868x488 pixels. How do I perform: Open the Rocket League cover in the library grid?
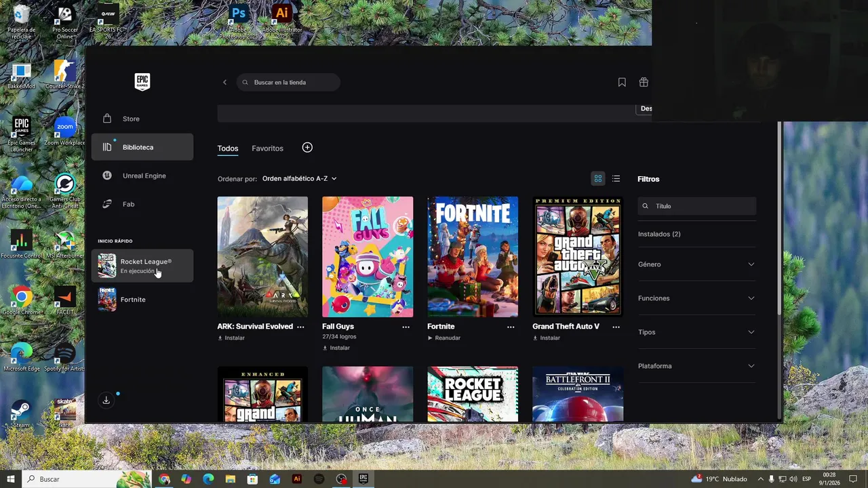[473, 394]
